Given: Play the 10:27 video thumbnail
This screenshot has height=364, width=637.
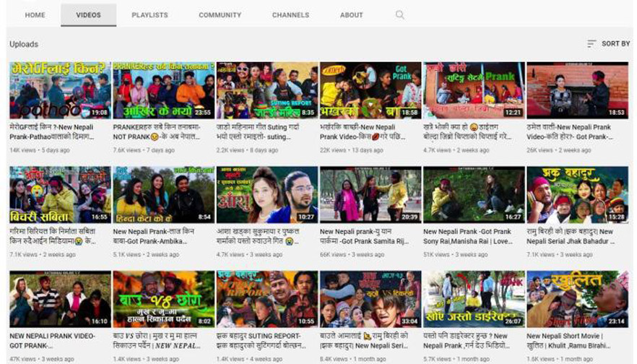Looking at the screenshot, I should 266,195.
